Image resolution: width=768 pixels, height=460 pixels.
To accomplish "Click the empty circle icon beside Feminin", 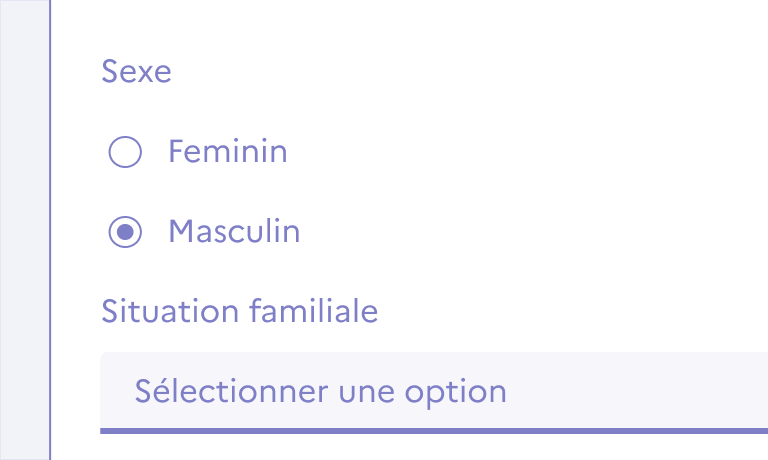I will click(x=125, y=152).
